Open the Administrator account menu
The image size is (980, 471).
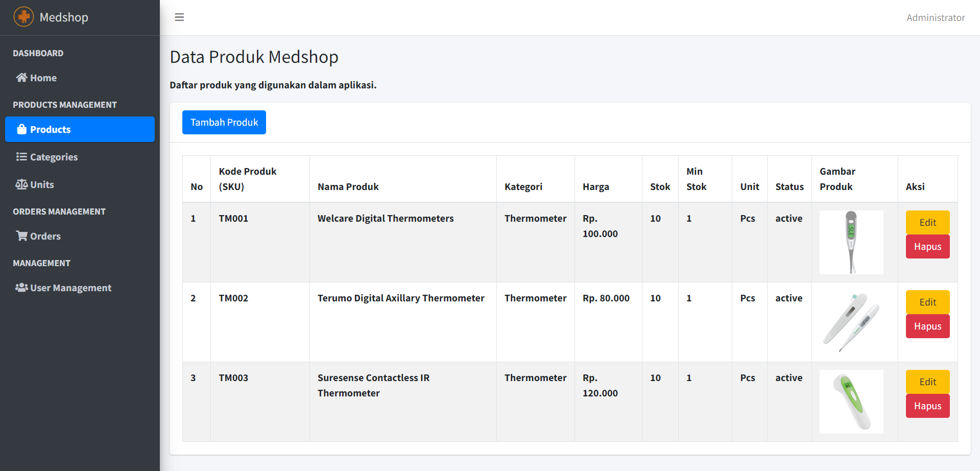[935, 18]
